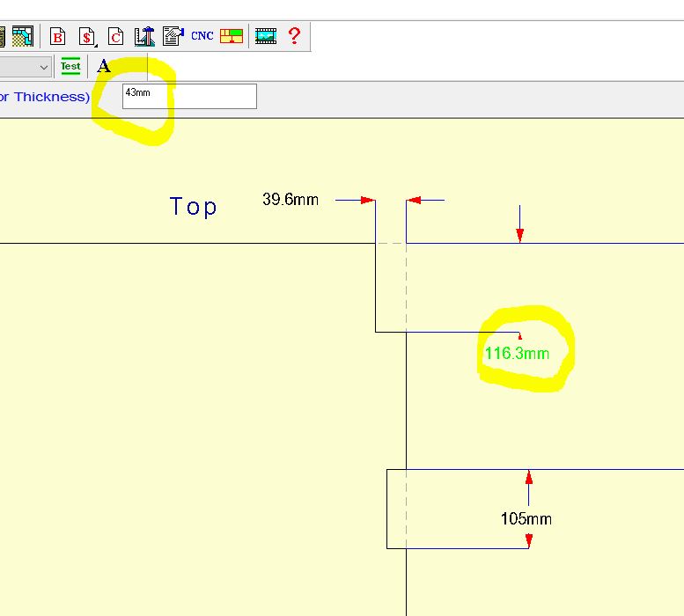
Task: Click the notes editing icon
Action: click(173, 36)
